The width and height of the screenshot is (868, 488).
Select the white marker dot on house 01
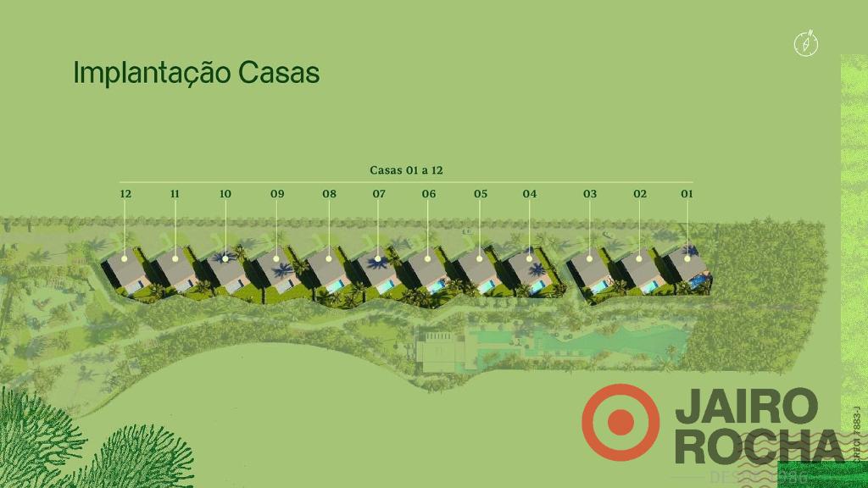click(687, 258)
